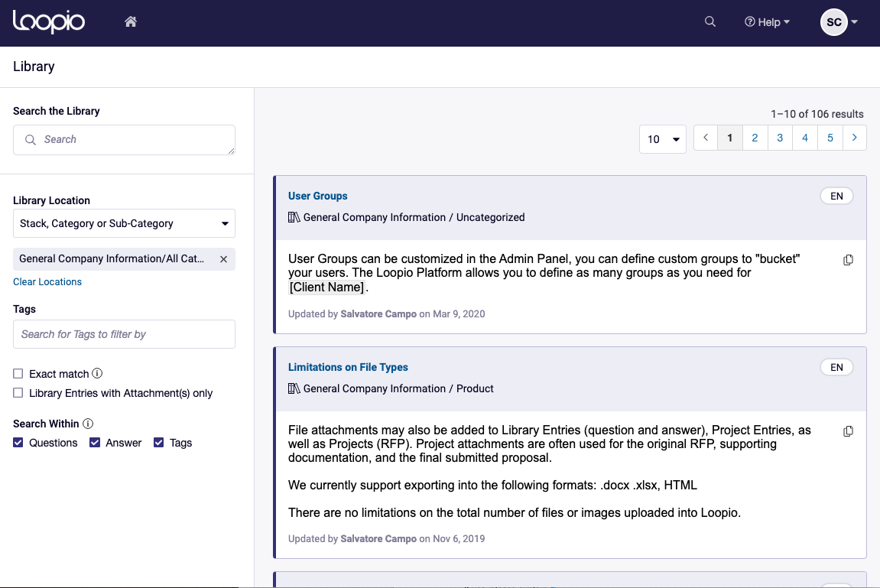This screenshot has width=880, height=588.
Task: Go to the previous results page
Action: coord(706,138)
